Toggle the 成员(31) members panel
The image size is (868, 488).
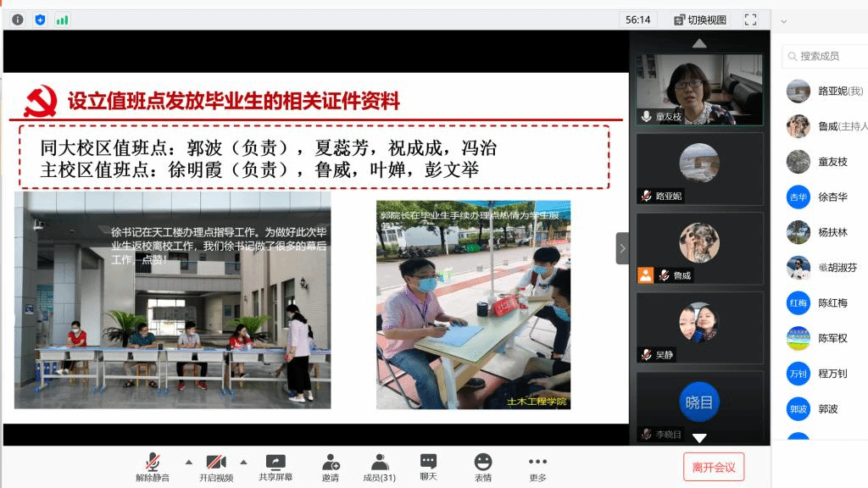(380, 467)
